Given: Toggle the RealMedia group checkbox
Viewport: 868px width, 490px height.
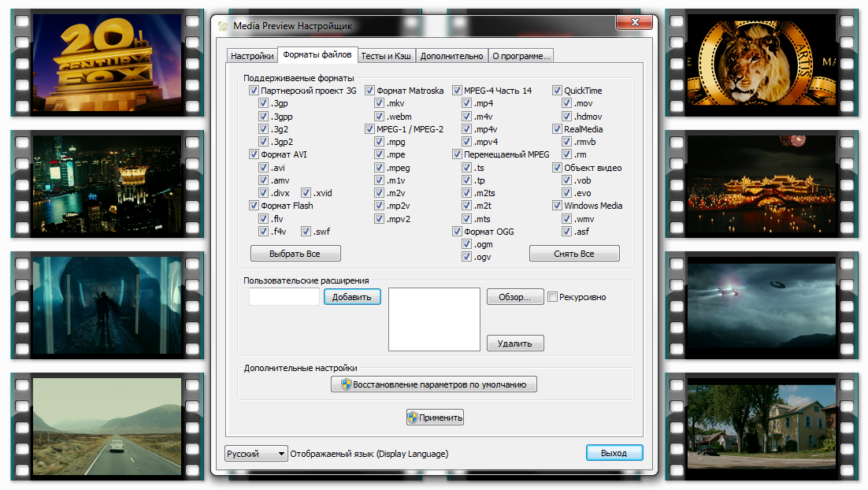Looking at the screenshot, I should tap(557, 129).
